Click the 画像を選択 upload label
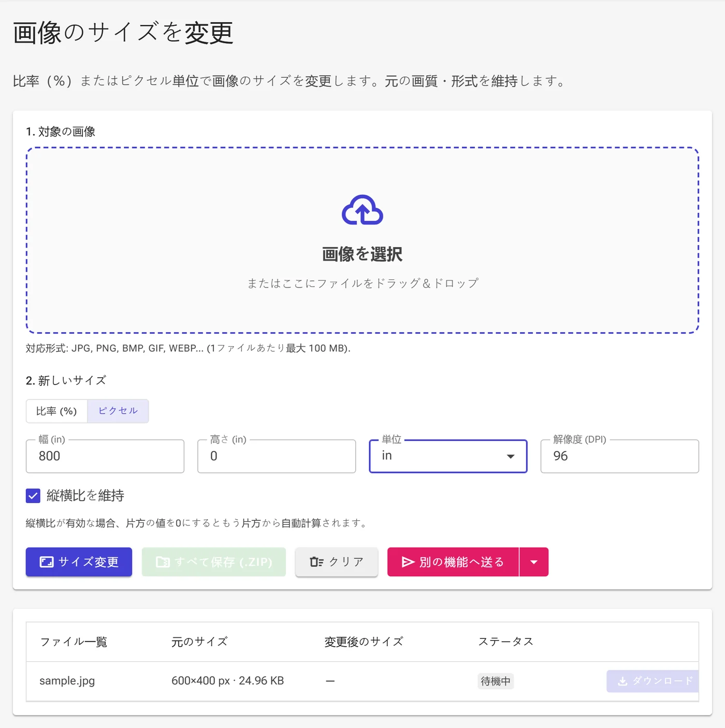This screenshot has height=728, width=725. (363, 254)
